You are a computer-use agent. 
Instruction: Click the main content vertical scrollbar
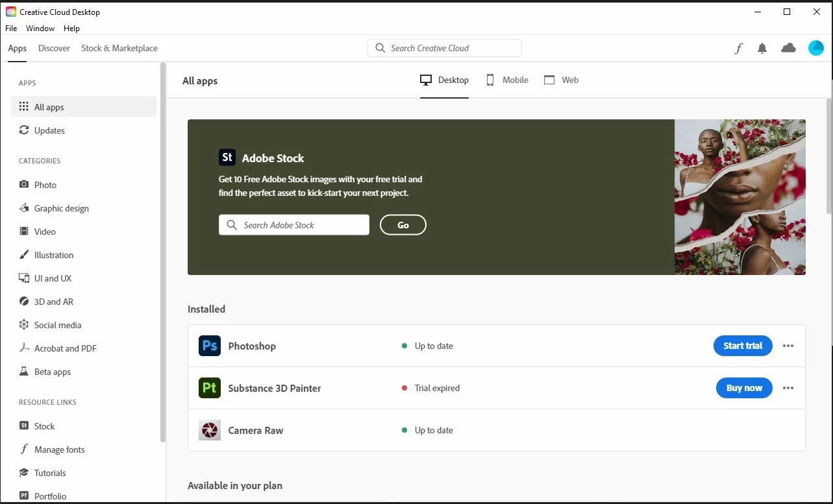tap(829, 156)
